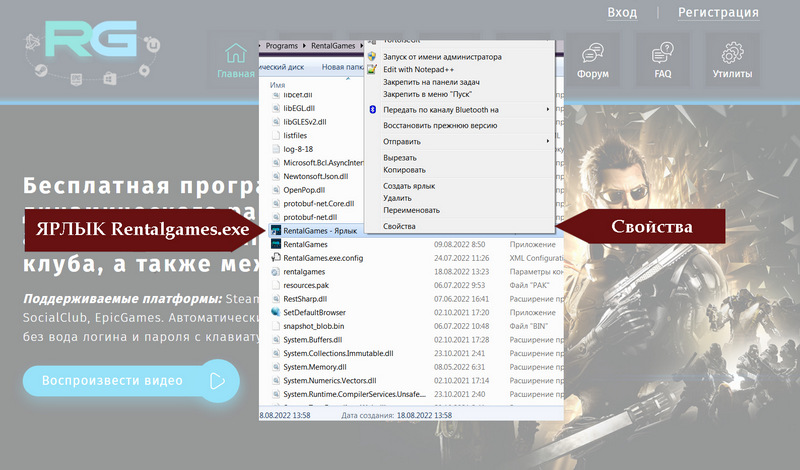This screenshot has height=470, width=800.
Task: Click the listfiles file icon
Action: click(276, 135)
